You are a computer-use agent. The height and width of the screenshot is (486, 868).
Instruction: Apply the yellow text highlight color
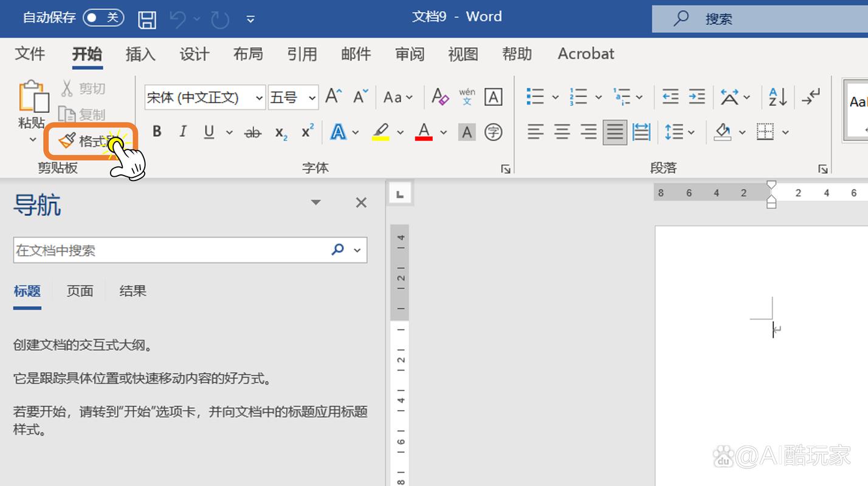click(x=381, y=131)
